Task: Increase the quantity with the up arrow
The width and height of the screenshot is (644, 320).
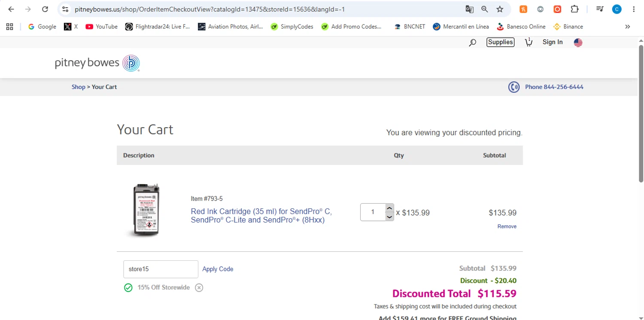Action: coord(389,208)
